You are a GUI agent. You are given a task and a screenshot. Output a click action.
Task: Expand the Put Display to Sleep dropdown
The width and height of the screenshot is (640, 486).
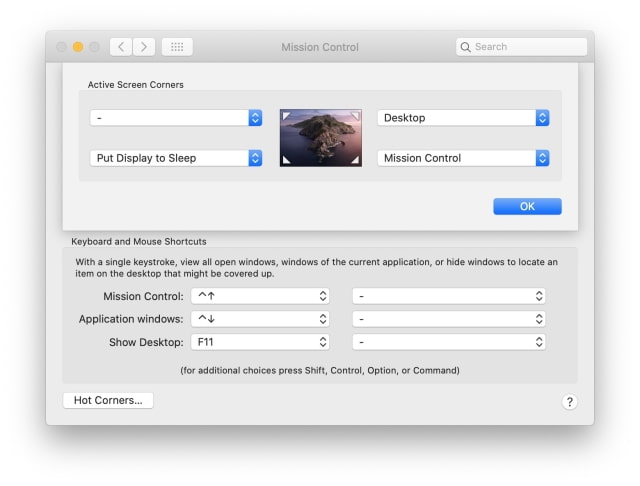[176, 158]
